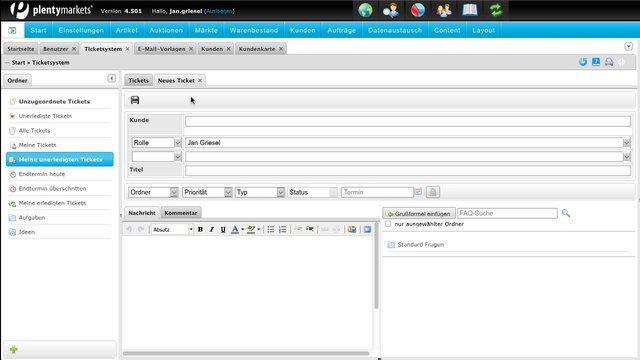The image size is (640, 360).
Task: Click the two-person group icon in the header
Action: (444, 10)
